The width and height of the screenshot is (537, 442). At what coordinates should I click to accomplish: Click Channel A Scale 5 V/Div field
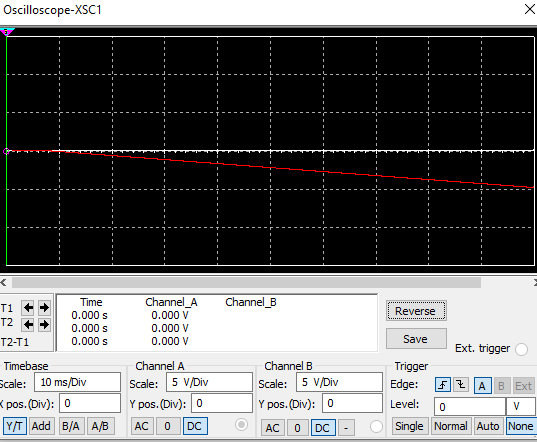[209, 382]
